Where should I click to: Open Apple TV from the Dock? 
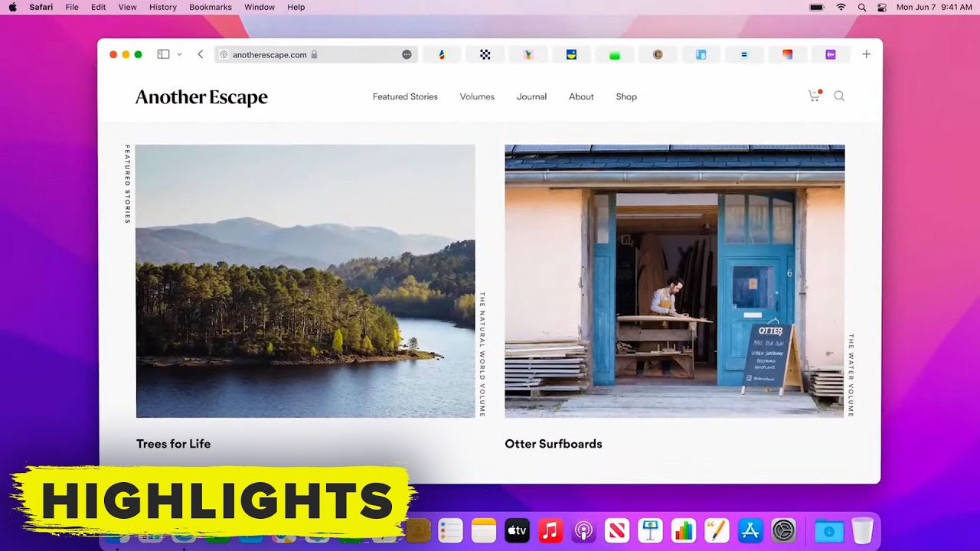pyautogui.click(x=517, y=530)
